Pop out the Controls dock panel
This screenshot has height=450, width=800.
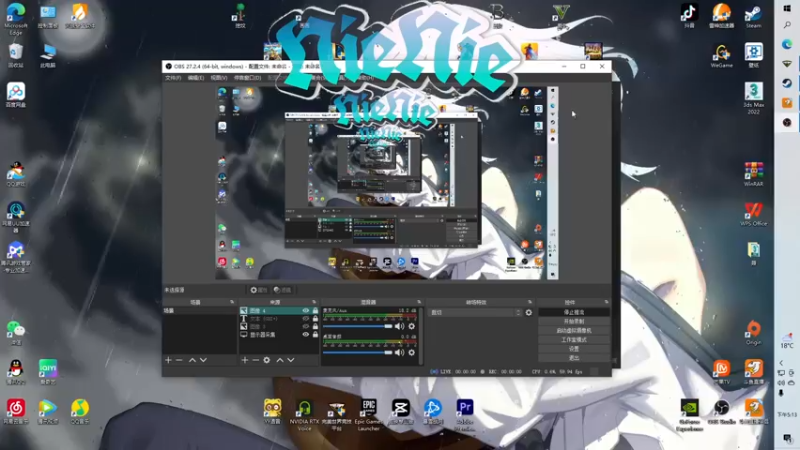pyautogui.click(x=606, y=302)
